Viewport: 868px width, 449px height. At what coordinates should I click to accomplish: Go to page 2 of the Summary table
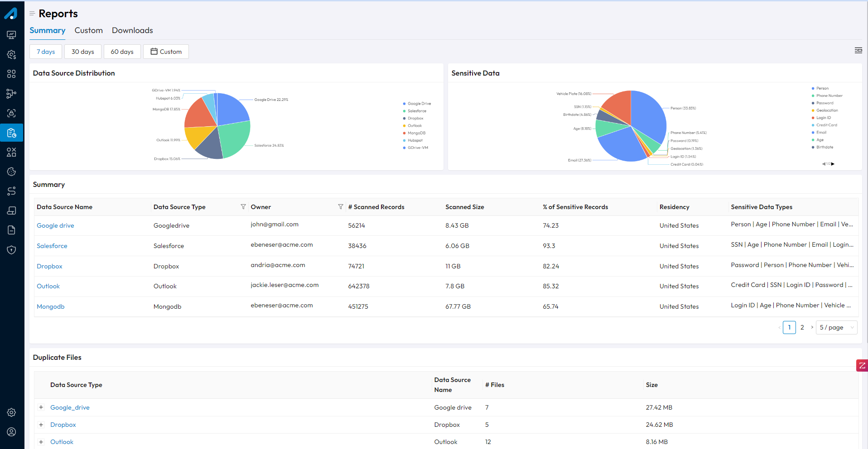pos(802,327)
